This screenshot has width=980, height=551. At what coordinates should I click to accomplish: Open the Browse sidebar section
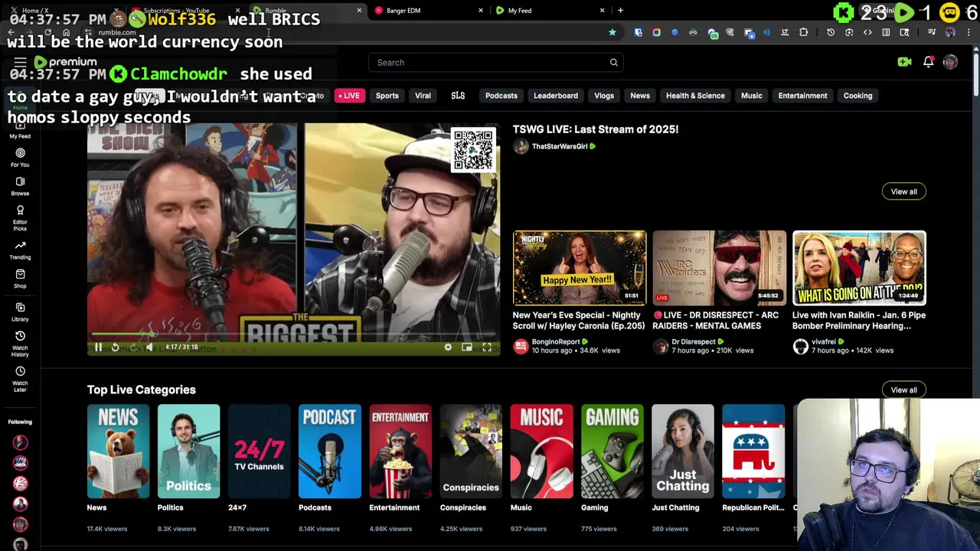point(20,186)
